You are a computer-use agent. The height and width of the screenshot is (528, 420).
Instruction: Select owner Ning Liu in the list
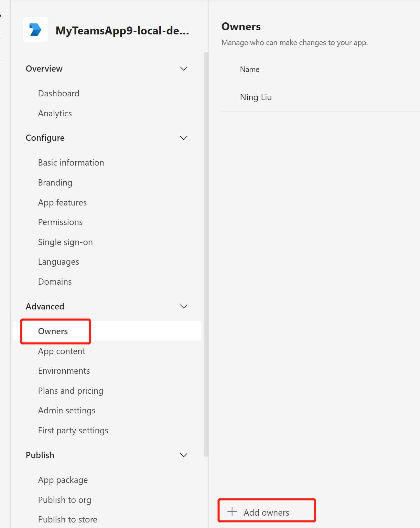256,97
